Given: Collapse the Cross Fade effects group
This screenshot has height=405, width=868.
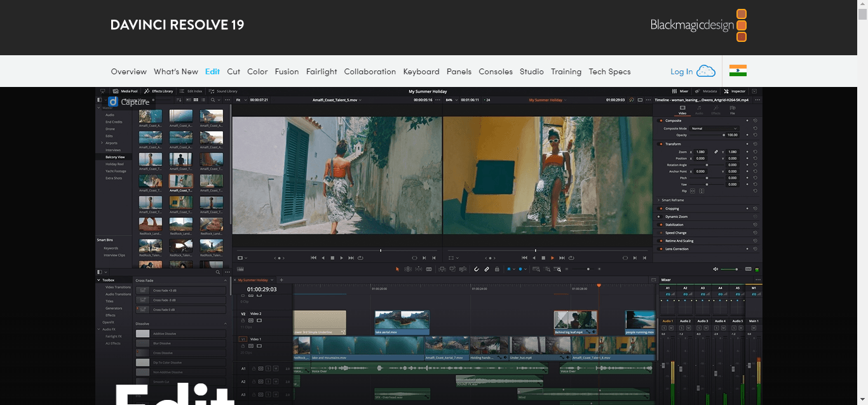Looking at the screenshot, I should (225, 280).
